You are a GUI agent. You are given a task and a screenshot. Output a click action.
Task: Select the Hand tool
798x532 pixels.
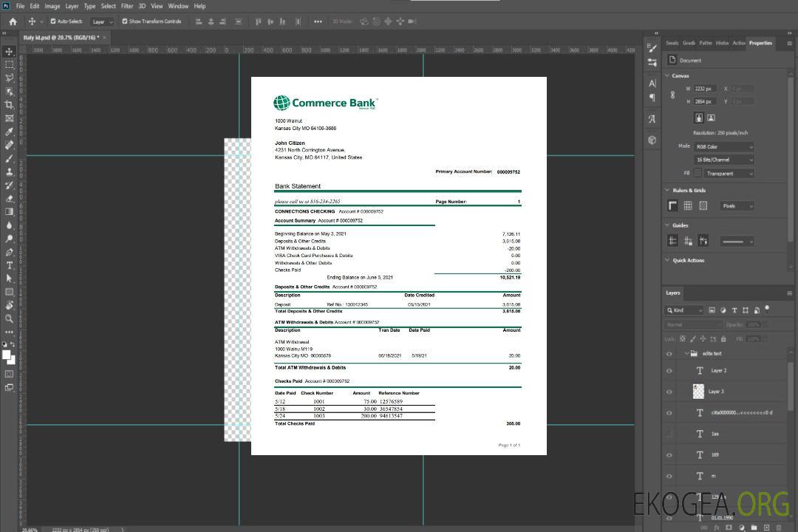pyautogui.click(x=9, y=305)
